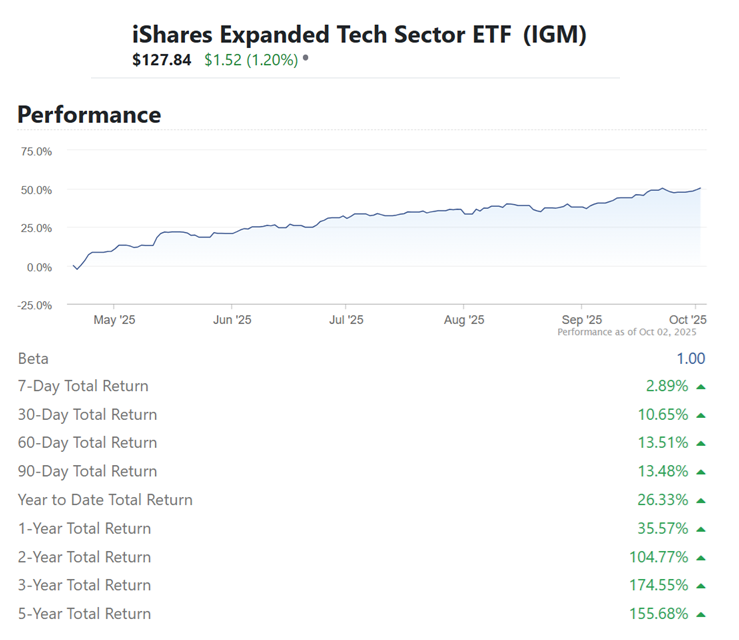Image resolution: width=739 pixels, height=640 pixels.
Task: Click the 174.55% three-year return value
Action: [659, 586]
